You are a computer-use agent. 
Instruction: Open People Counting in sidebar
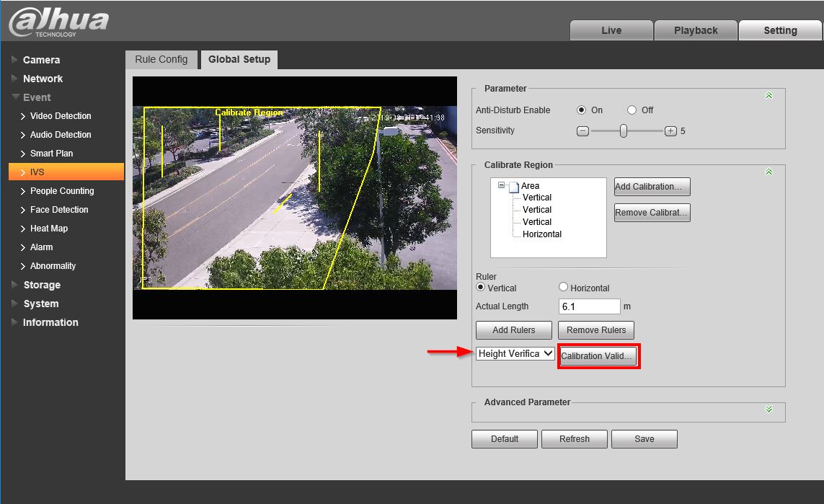pyautogui.click(x=62, y=191)
